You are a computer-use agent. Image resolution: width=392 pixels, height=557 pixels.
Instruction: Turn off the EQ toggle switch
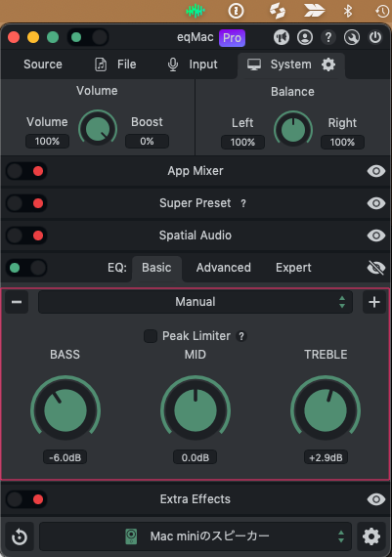click(x=26, y=268)
